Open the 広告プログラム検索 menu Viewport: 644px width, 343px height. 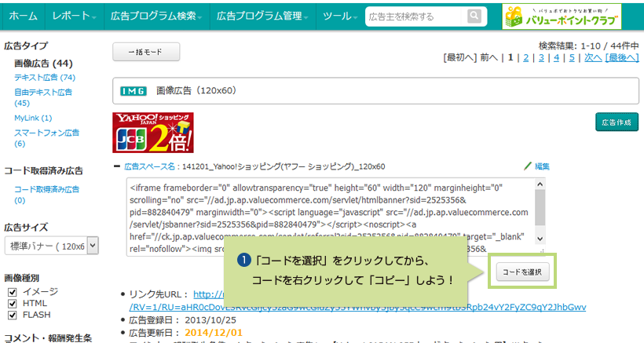coord(157,16)
